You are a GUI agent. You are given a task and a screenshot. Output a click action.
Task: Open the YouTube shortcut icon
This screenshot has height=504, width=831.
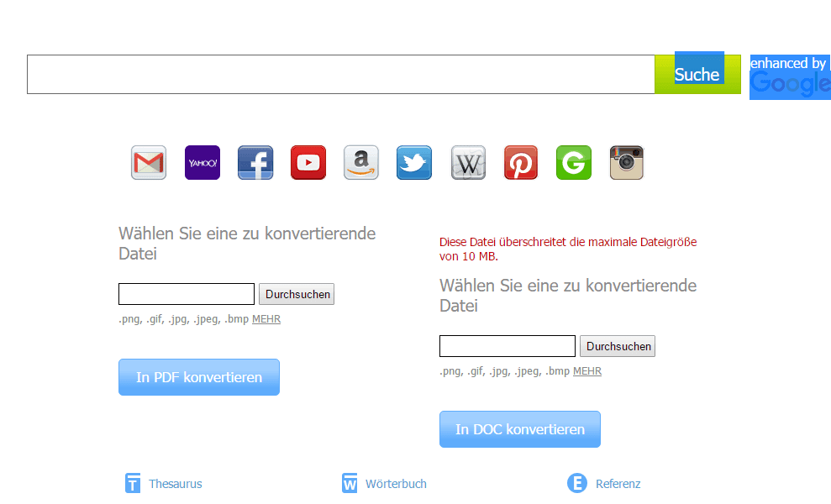[308, 163]
